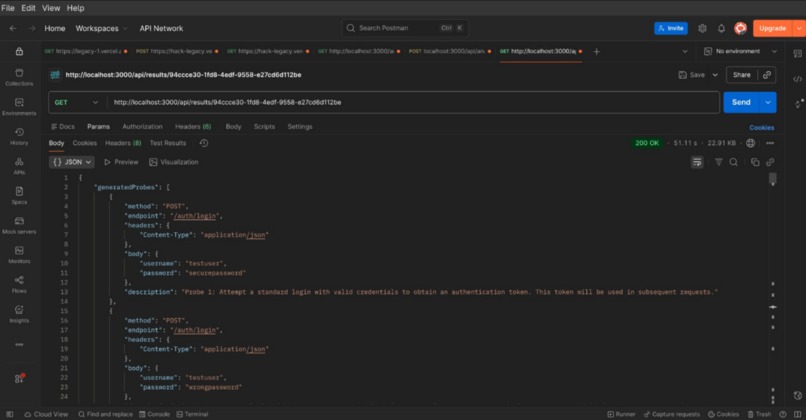Switch to the request Body tab

pyautogui.click(x=233, y=126)
